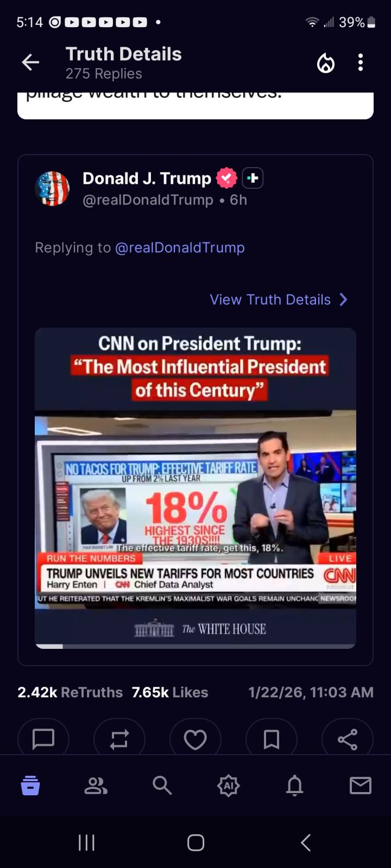This screenshot has height=868, width=391.
Task: Like the post with heart icon
Action: pos(195,739)
